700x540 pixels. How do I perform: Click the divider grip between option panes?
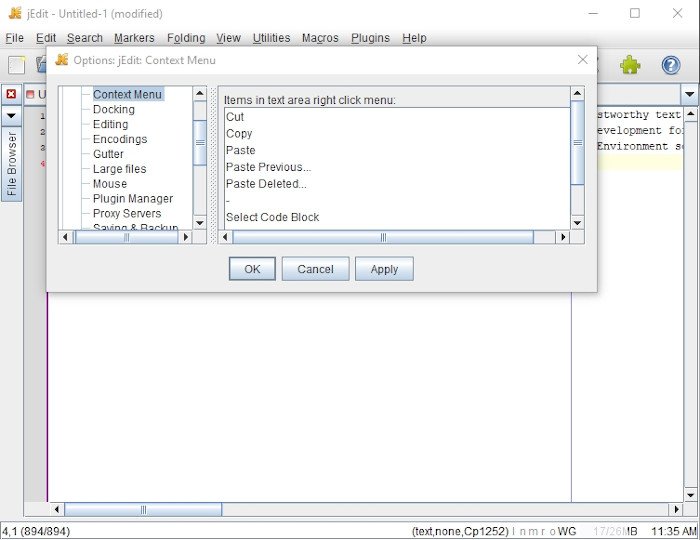coord(212,165)
